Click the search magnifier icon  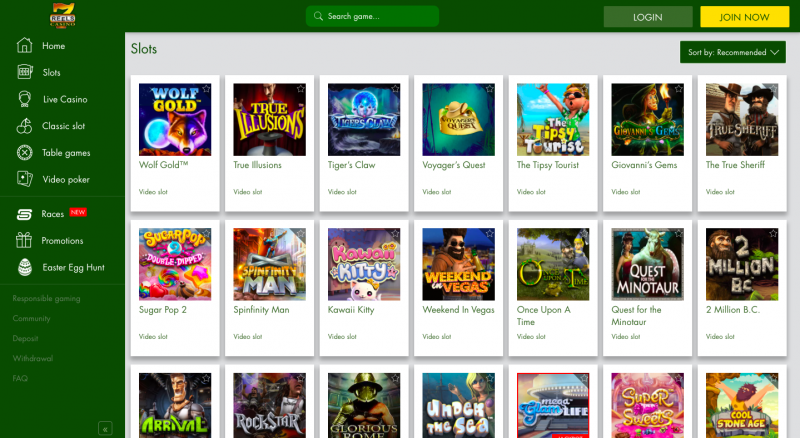pos(318,16)
